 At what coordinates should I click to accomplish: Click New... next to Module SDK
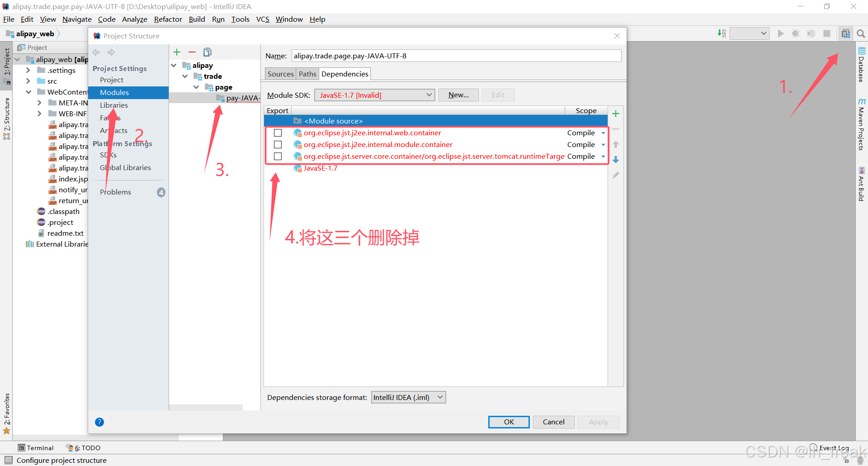[458, 95]
